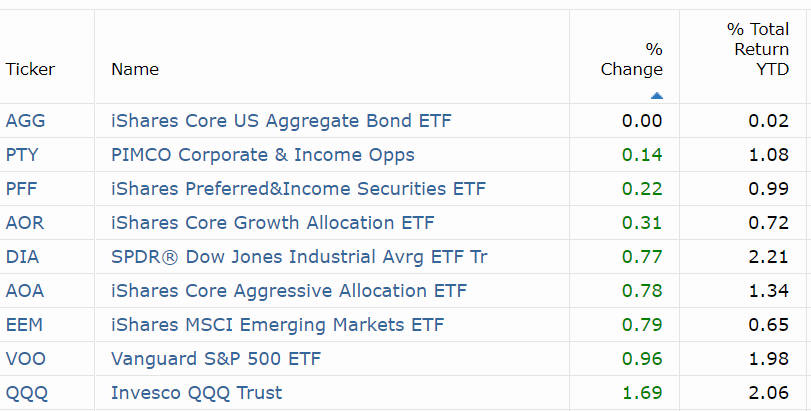
Task: Open the PTY ticker link
Action: coord(22,155)
